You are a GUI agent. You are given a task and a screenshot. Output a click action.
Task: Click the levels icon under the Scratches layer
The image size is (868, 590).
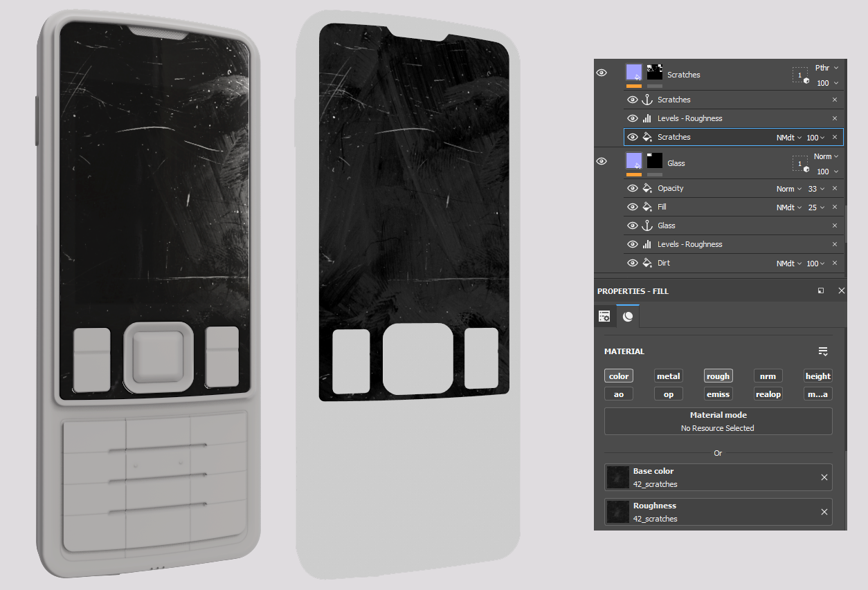pos(647,118)
